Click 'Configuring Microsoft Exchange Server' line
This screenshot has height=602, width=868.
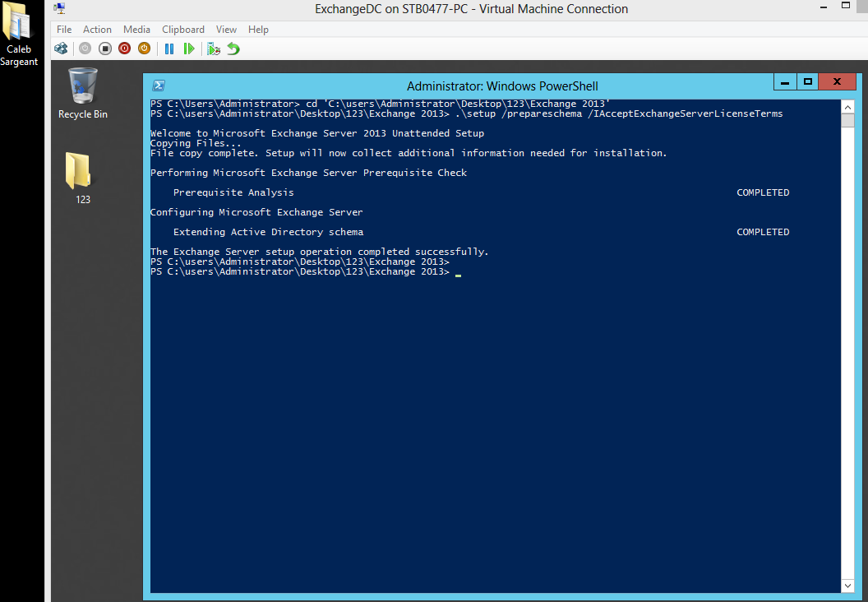pos(256,212)
